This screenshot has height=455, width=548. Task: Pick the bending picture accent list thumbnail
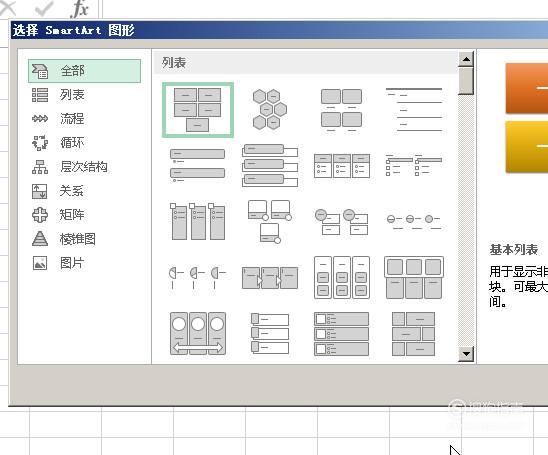(x=270, y=221)
